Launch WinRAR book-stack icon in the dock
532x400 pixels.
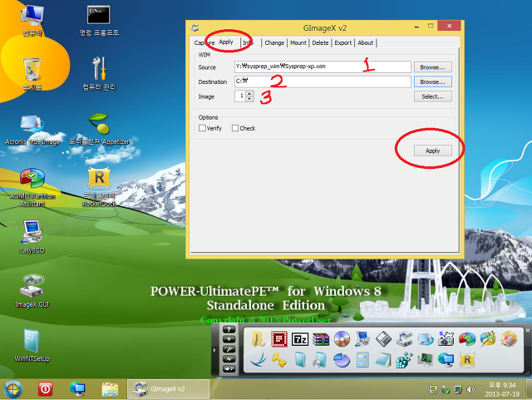click(x=321, y=339)
